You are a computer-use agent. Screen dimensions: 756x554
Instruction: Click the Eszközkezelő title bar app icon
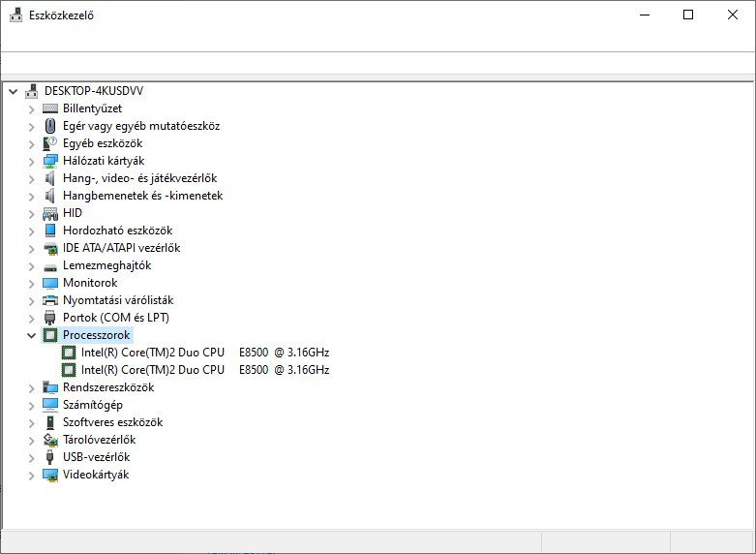15,15
